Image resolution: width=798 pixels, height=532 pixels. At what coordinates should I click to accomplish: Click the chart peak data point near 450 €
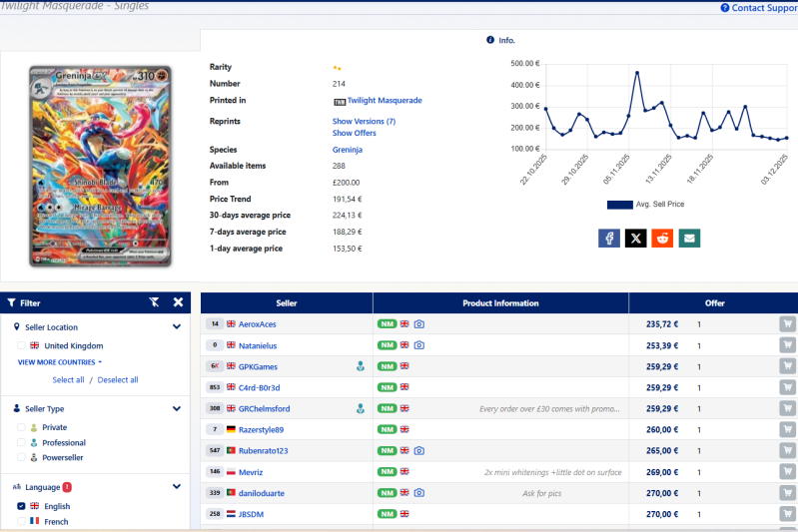(x=636, y=73)
